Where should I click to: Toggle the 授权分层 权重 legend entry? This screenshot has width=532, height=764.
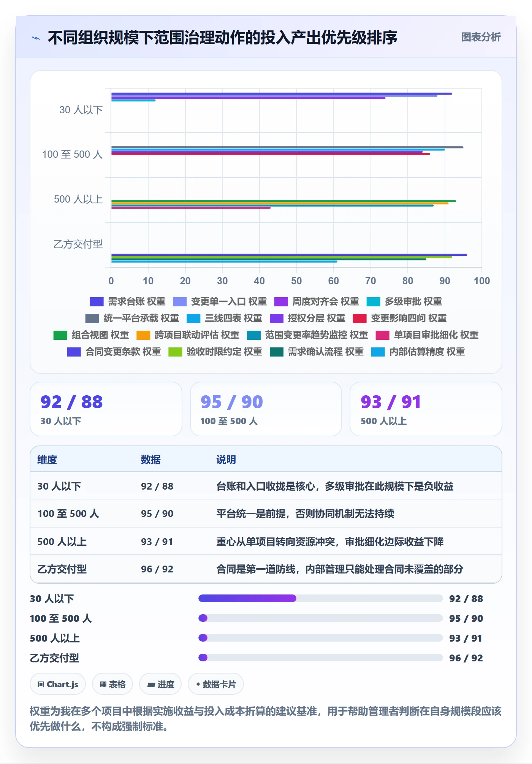[x=307, y=319]
